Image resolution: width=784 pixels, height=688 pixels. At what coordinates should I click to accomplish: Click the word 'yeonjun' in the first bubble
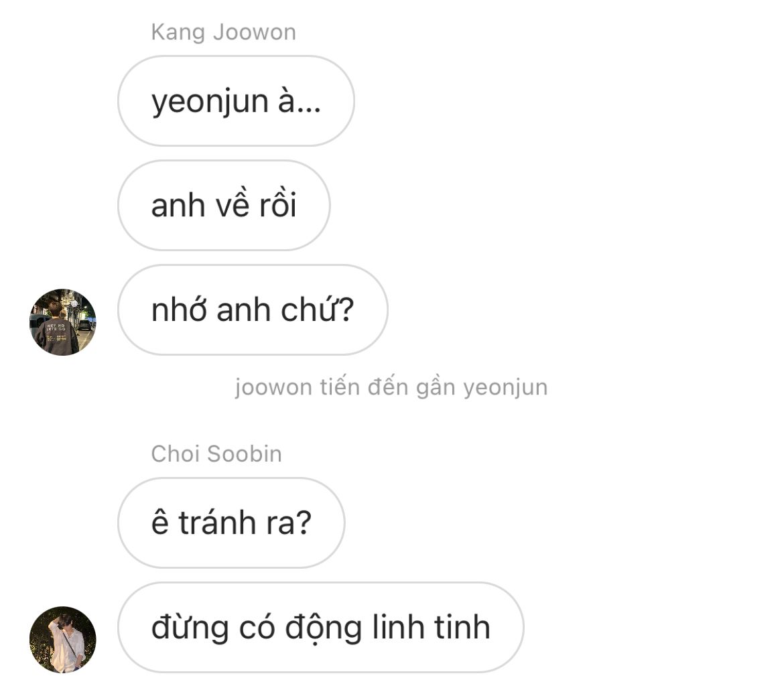click(210, 103)
